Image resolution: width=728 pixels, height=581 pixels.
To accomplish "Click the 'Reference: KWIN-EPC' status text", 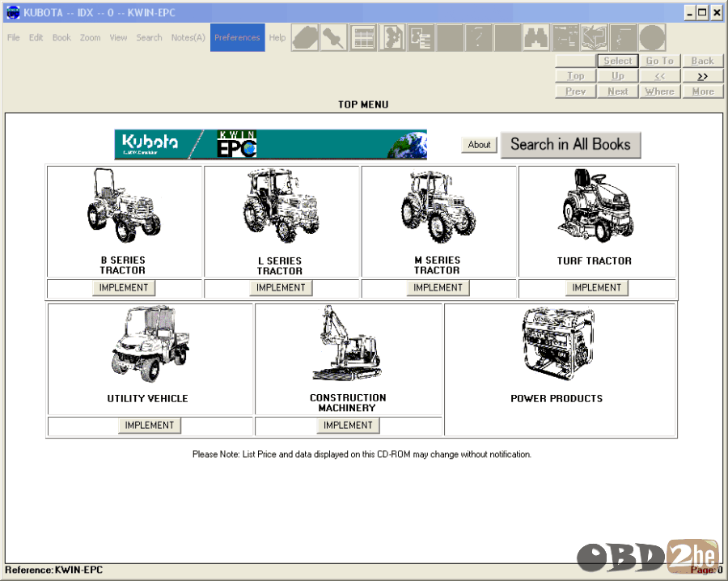I will point(54,570).
